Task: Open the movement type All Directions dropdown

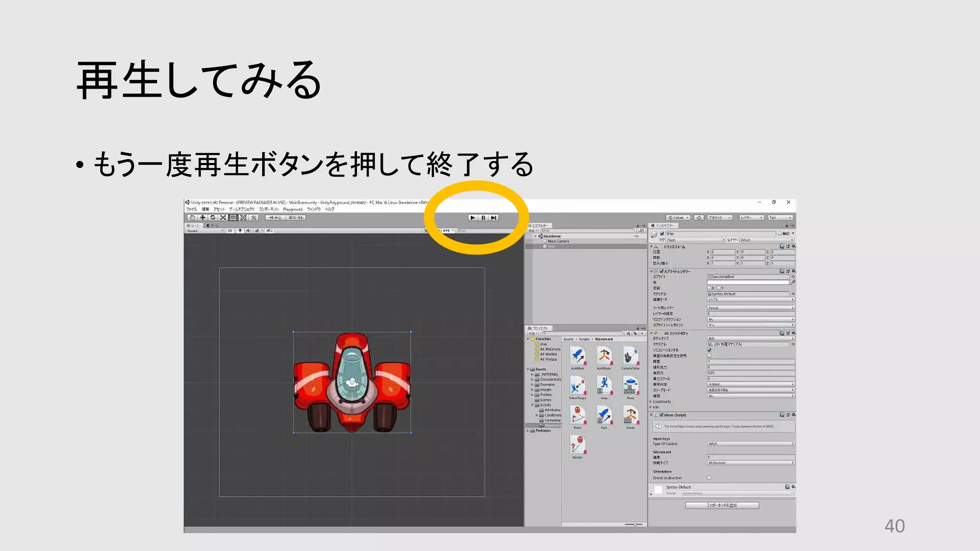Action: tap(751, 463)
